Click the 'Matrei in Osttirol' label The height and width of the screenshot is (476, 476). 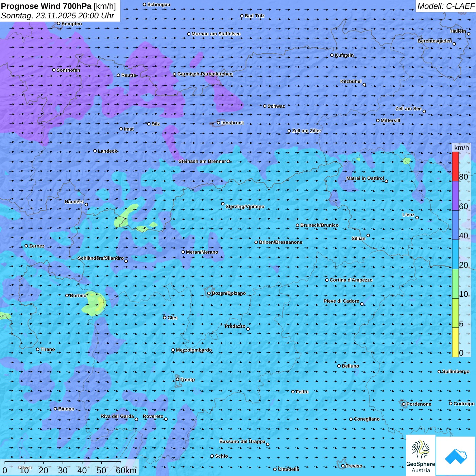365,178
